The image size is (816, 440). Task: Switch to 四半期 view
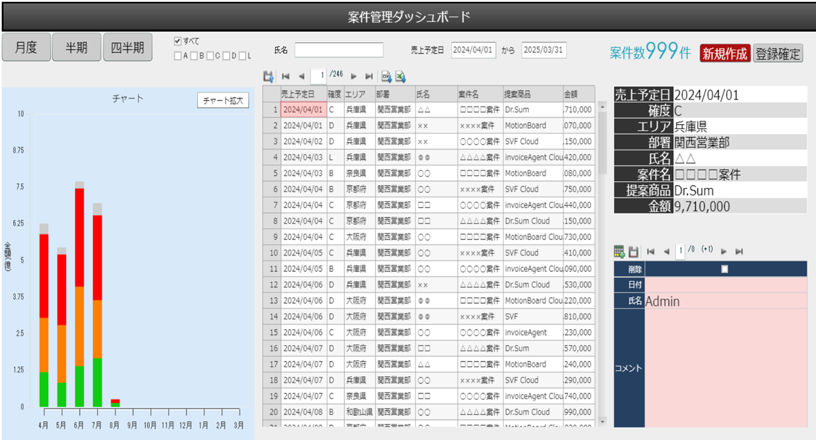[128, 47]
